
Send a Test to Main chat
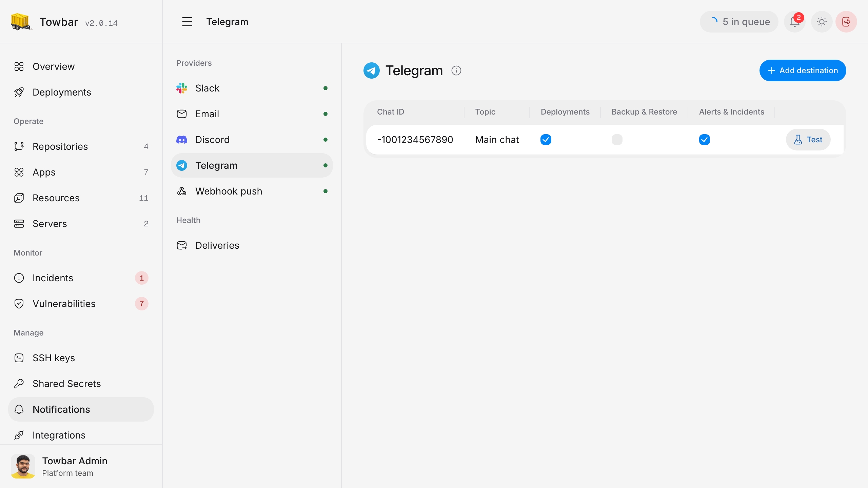click(808, 140)
